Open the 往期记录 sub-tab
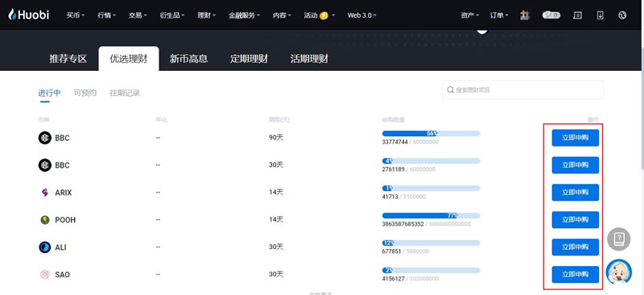Screen dimensions: 644x295 pos(125,93)
